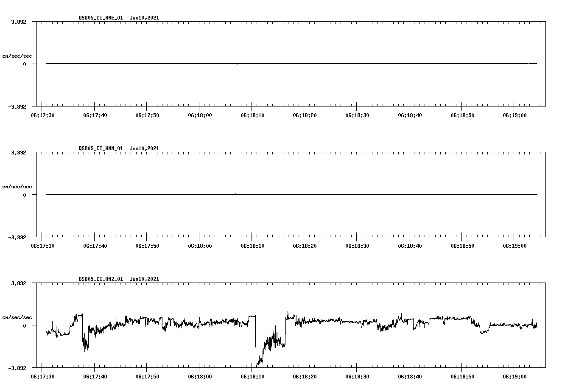
Task: Click the 0 axis value on HNE plot
Action: coord(25,64)
